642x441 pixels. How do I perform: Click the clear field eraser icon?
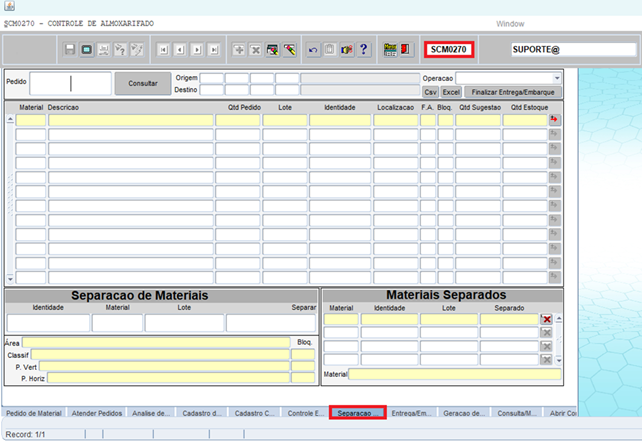289,50
